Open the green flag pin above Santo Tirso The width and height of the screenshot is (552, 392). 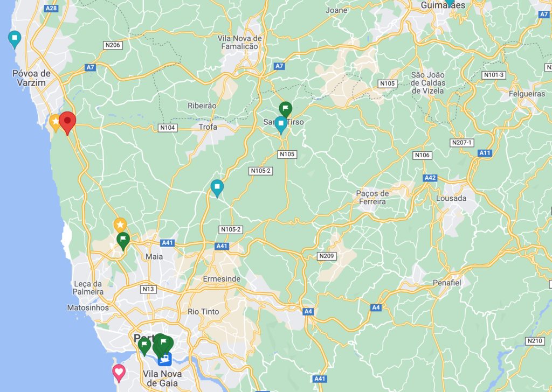pos(286,110)
